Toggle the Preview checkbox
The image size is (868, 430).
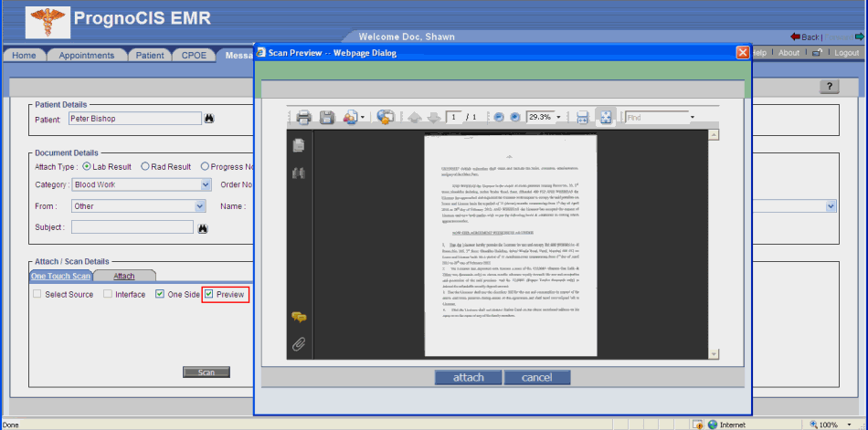[208, 294]
